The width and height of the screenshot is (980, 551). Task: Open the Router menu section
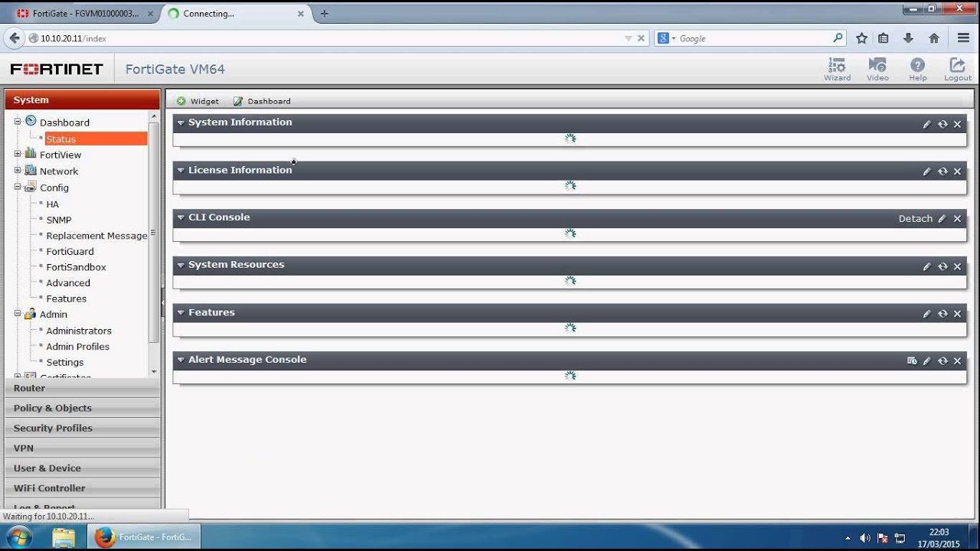pyautogui.click(x=82, y=388)
